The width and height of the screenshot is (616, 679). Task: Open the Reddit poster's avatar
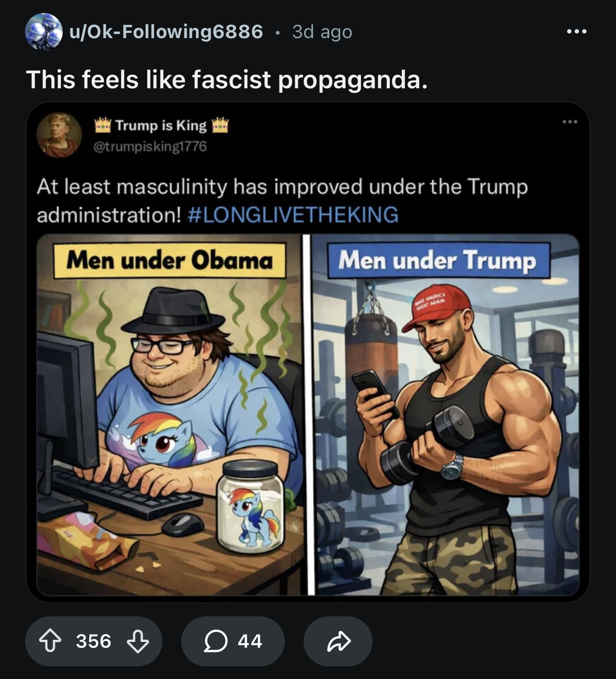44,32
